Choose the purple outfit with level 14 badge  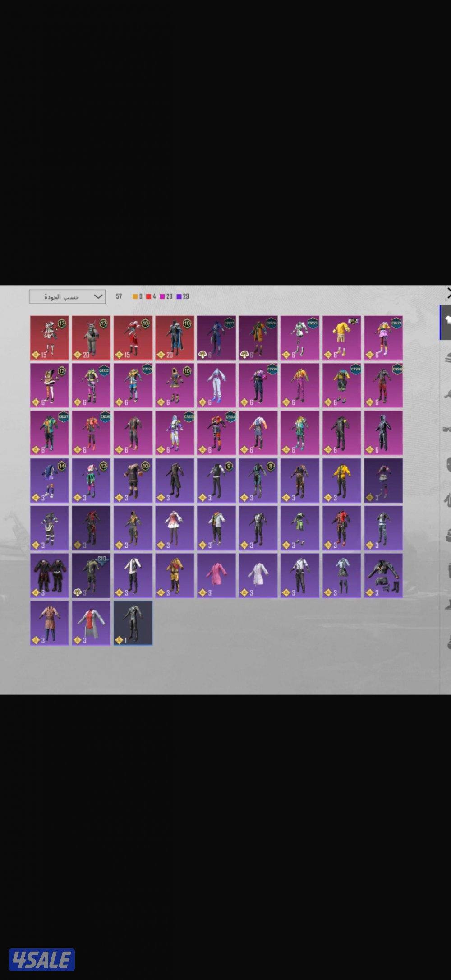pyautogui.click(x=50, y=481)
